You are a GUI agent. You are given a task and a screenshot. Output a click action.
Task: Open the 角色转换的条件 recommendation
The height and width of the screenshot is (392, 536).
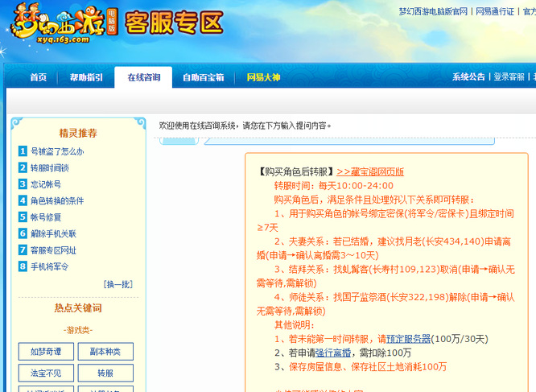click(x=57, y=200)
